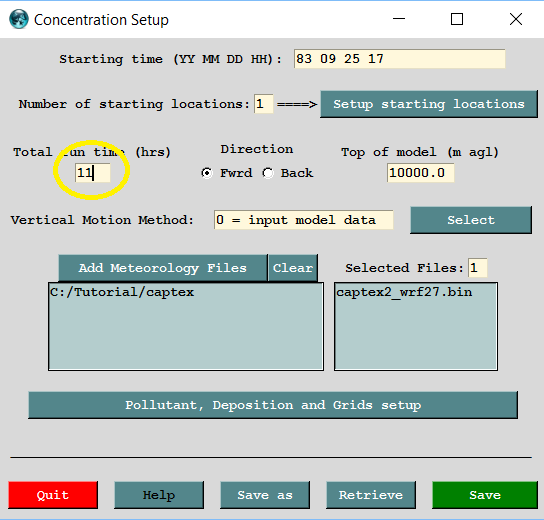544x520 pixels.
Task: Click the Top of model field
Action: [420, 173]
